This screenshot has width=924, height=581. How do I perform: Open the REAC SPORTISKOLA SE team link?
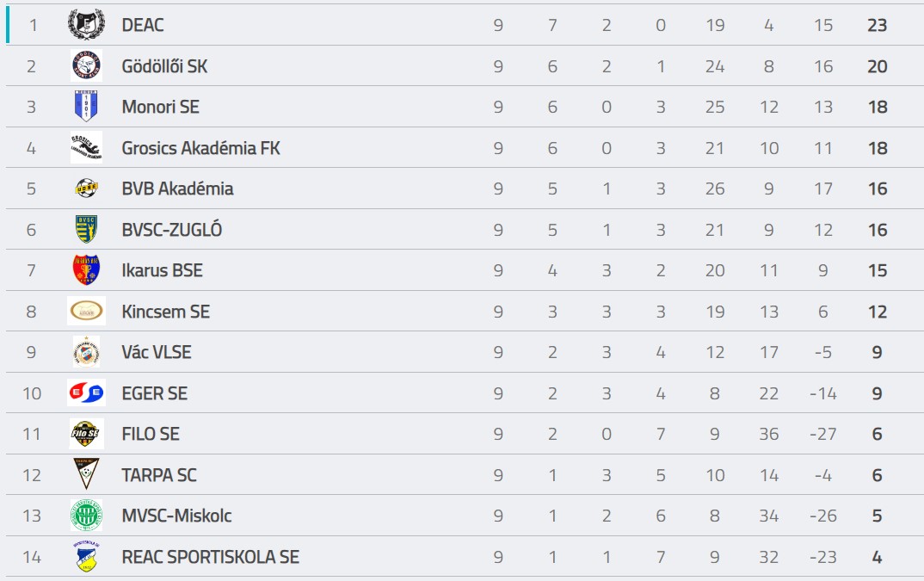pyautogui.click(x=211, y=557)
